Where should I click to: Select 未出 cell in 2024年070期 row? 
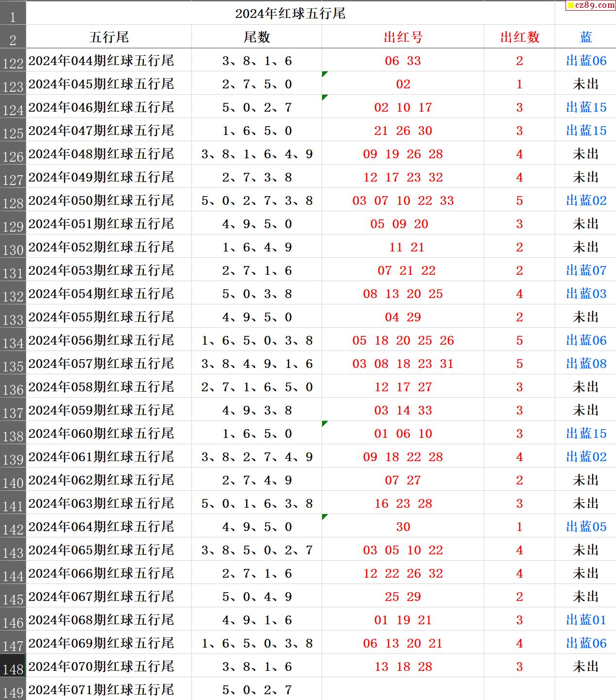(585, 666)
